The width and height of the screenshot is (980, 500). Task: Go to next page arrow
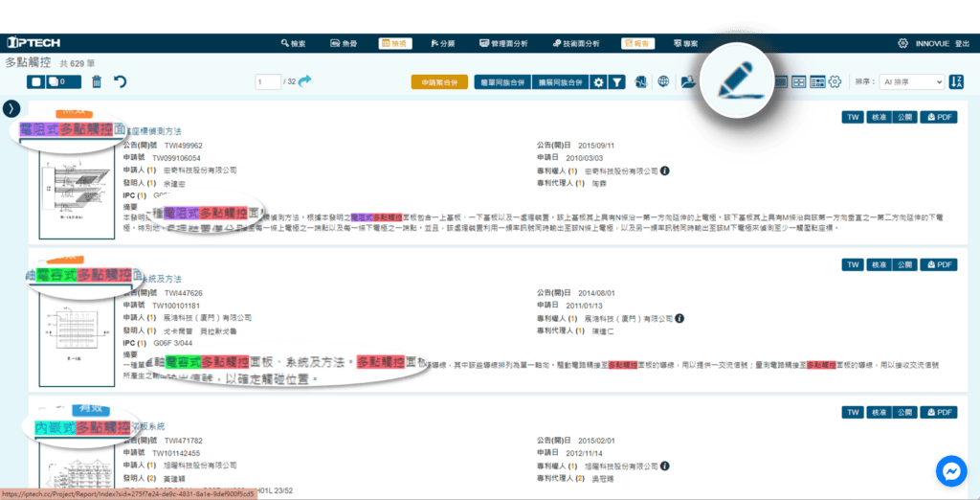tap(305, 82)
